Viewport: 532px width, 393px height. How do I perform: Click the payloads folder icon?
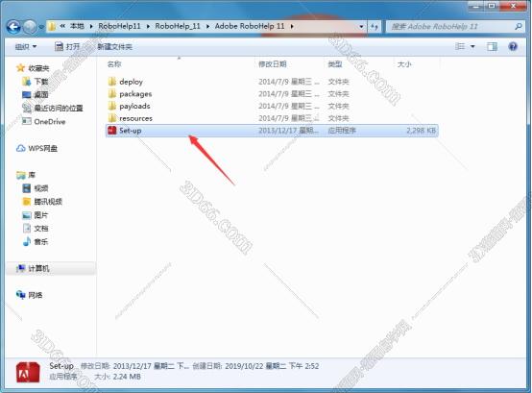[x=112, y=106]
